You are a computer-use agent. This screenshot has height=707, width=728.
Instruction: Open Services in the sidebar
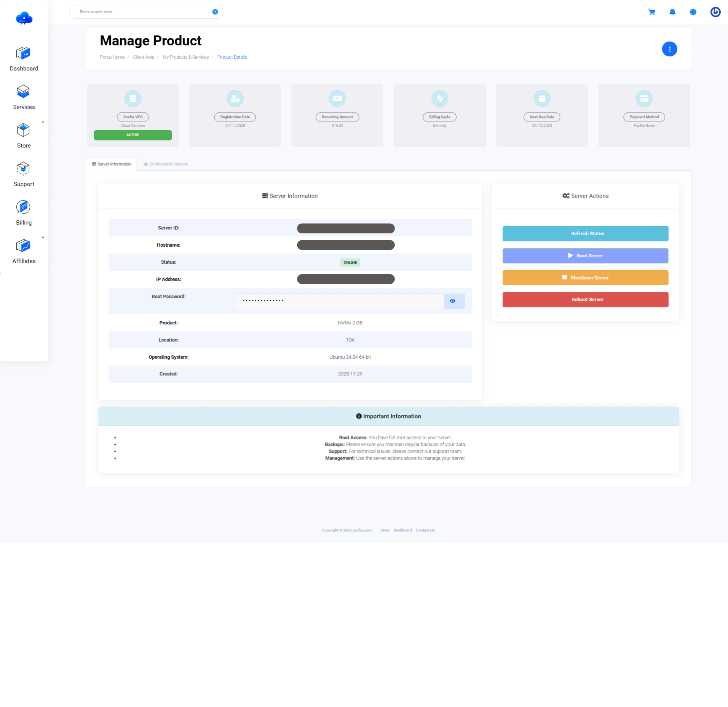tap(24, 97)
